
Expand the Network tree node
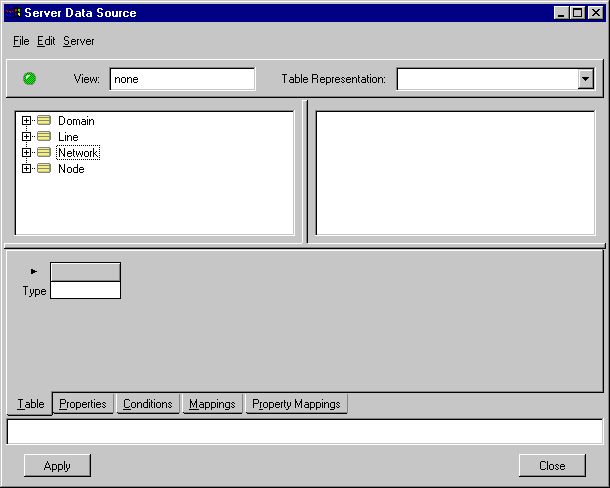27,153
